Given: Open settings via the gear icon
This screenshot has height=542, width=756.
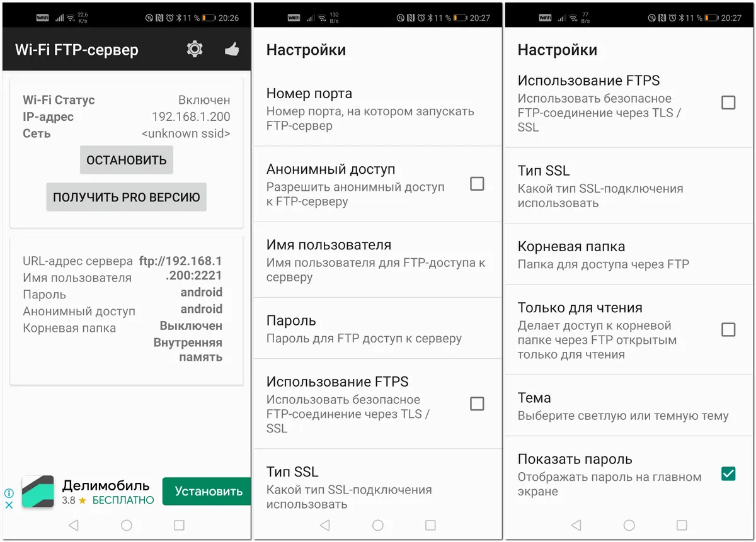Looking at the screenshot, I should (x=195, y=49).
